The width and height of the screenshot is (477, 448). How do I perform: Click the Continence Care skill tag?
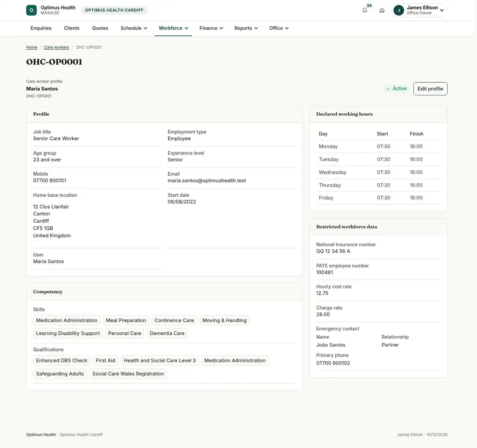click(x=174, y=320)
